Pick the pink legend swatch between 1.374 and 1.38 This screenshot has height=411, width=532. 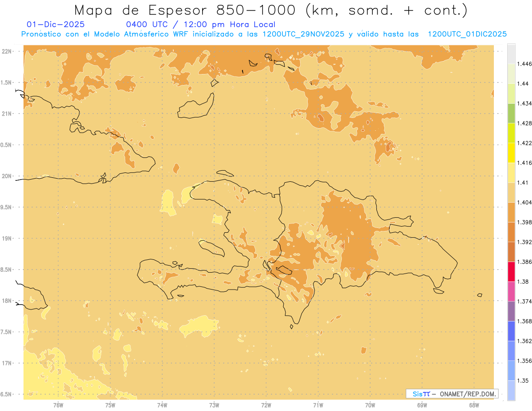511,291
